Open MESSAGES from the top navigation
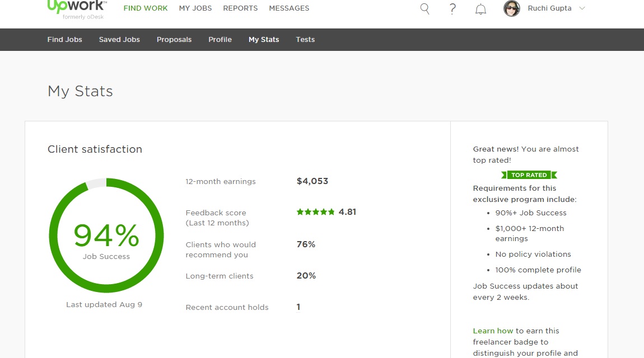The height and width of the screenshot is (358, 644). (x=289, y=8)
